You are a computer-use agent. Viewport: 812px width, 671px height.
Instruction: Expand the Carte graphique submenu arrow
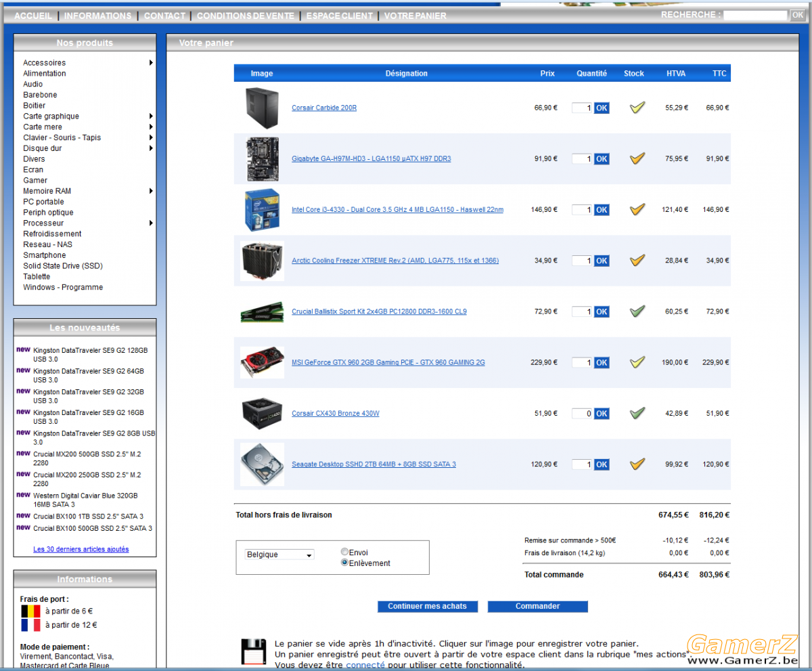tap(152, 116)
